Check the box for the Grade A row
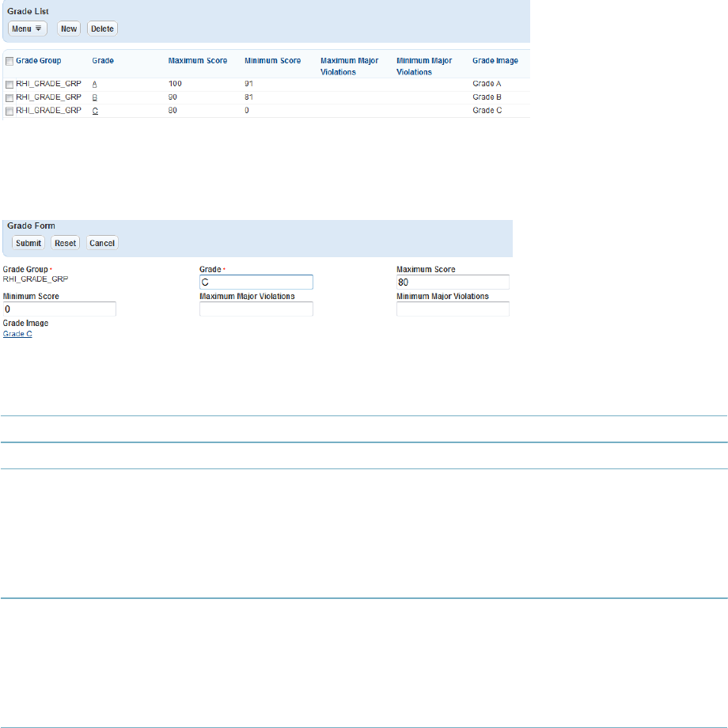 (9, 85)
